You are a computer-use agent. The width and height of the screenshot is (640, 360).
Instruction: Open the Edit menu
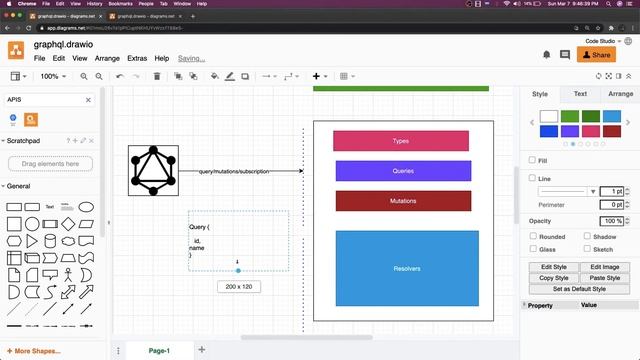coord(59,58)
